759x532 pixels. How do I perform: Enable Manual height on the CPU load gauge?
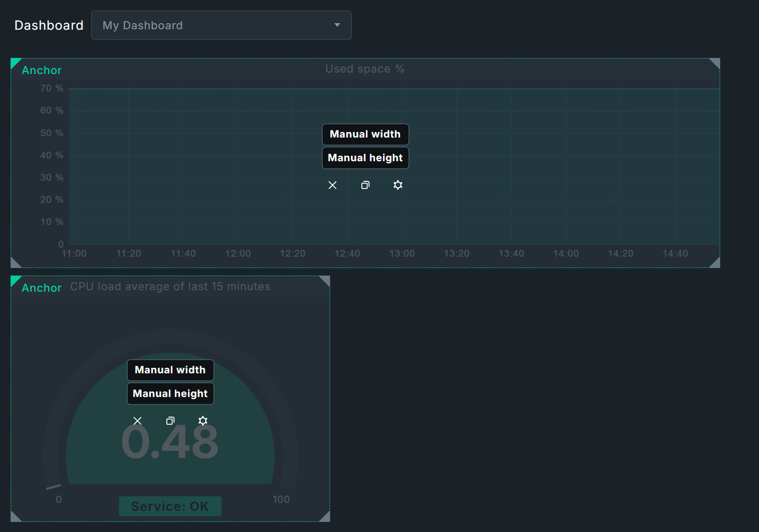tap(170, 393)
